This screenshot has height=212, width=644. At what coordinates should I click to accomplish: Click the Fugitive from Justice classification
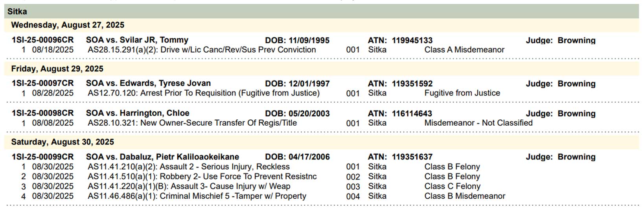462,93
